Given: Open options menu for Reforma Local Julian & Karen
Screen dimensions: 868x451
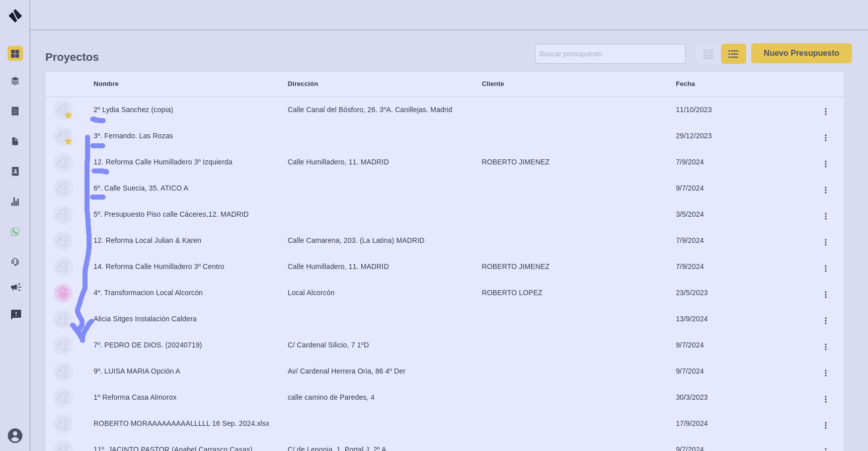Looking at the screenshot, I should (825, 242).
